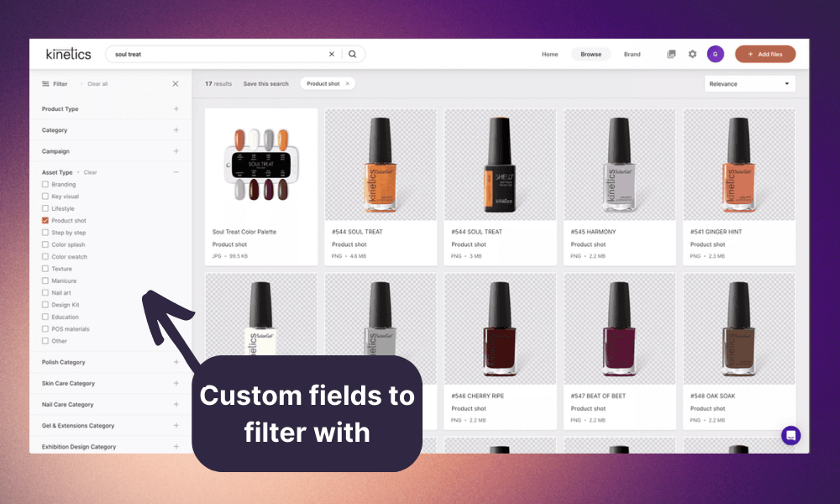840x504 pixels.
Task: Open the chat bubble in the bottom corner
Action: tap(790, 436)
